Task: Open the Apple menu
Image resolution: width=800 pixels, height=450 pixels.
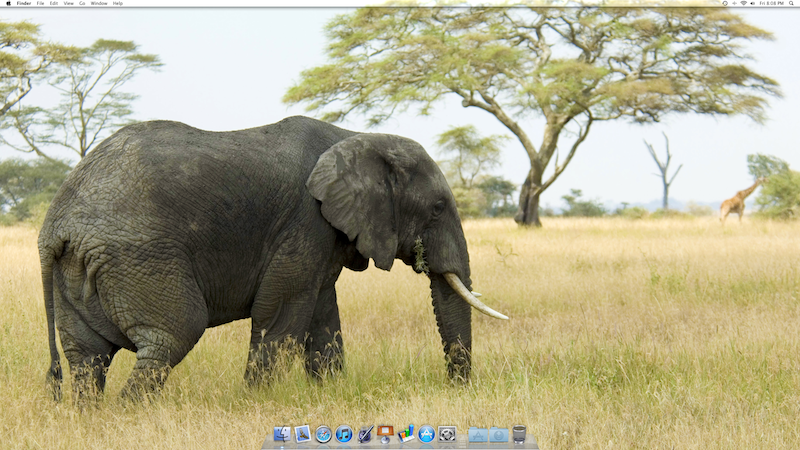Action: pos(8,3)
